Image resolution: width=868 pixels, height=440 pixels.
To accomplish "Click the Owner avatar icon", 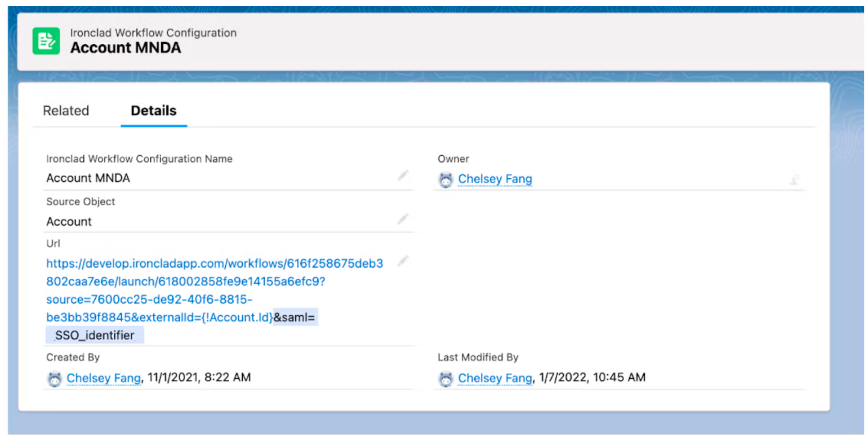I will click(446, 180).
